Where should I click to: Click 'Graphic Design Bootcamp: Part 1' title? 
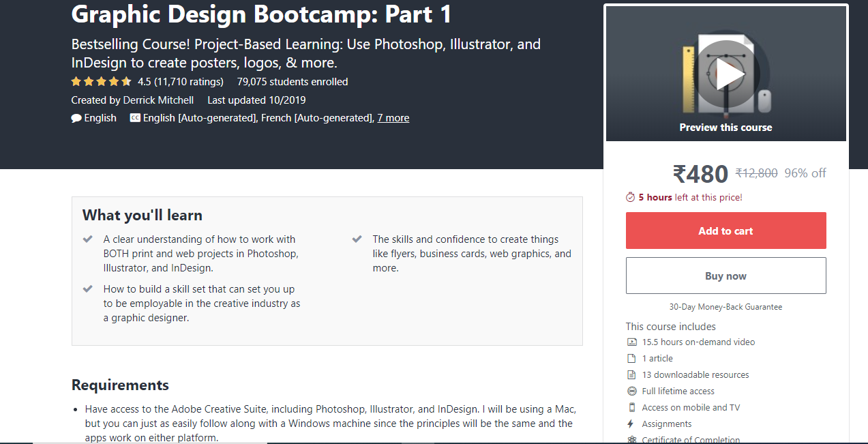[261, 14]
